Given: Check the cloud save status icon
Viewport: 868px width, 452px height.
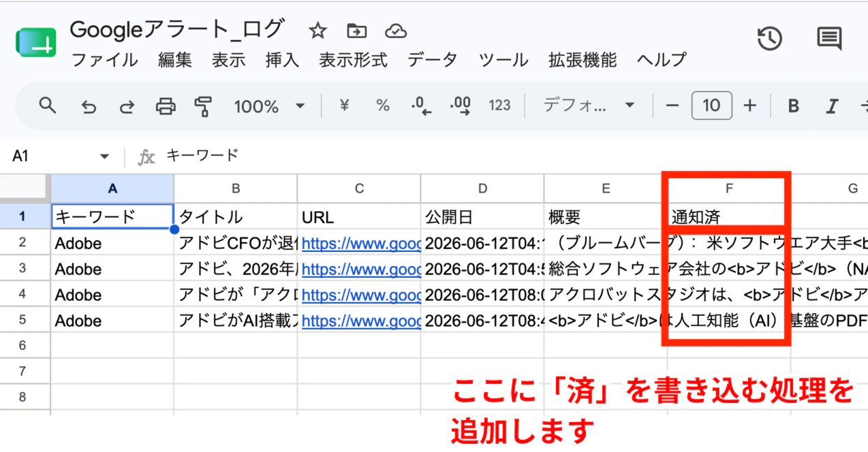Looking at the screenshot, I should 395,31.
